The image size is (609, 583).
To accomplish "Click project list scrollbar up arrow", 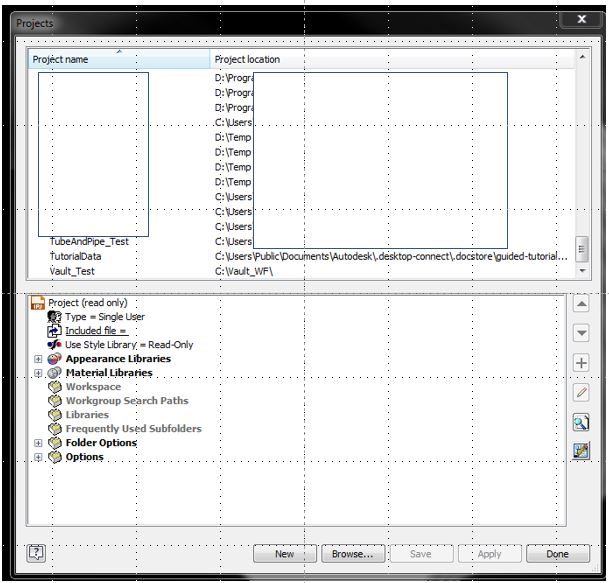I will pos(582,57).
